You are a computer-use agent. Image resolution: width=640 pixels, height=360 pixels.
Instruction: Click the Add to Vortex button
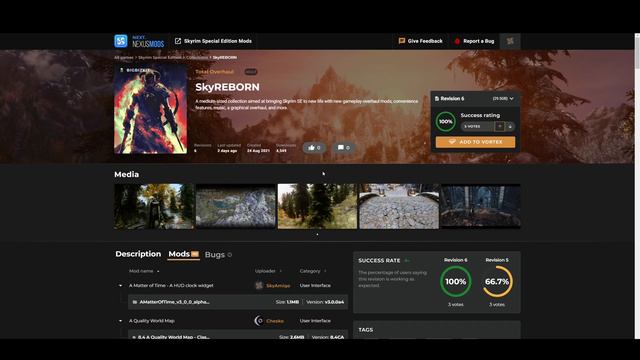(x=475, y=142)
